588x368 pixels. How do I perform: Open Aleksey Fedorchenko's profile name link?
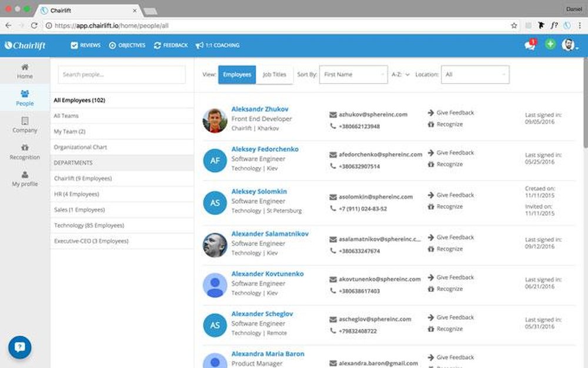click(265, 149)
